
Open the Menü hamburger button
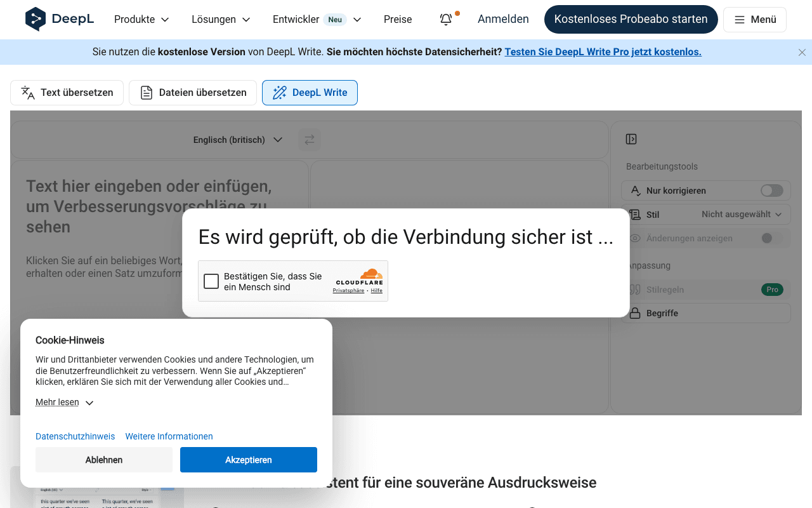click(x=755, y=20)
